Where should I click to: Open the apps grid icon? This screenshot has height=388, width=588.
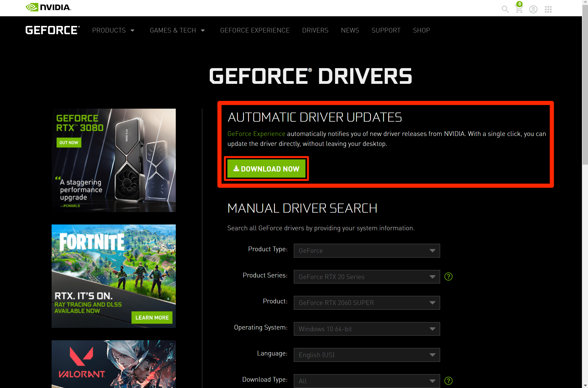pyautogui.click(x=548, y=9)
